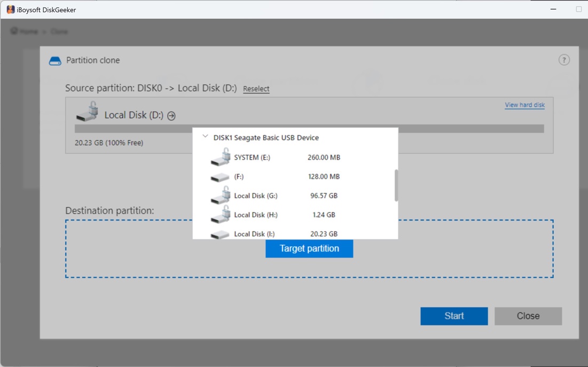Maximize the DiskGeeker window
This screenshot has height=367, width=588.
578,9
